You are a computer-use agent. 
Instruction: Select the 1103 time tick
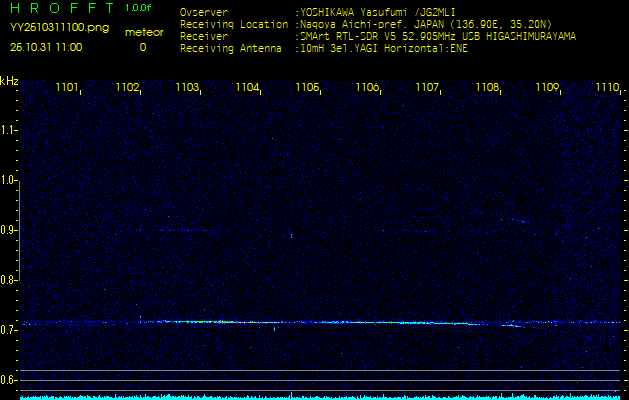pyautogui.click(x=187, y=88)
